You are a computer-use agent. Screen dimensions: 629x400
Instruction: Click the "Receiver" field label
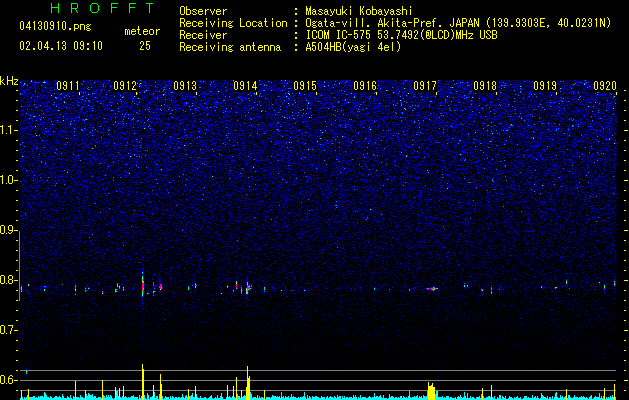click(x=203, y=35)
